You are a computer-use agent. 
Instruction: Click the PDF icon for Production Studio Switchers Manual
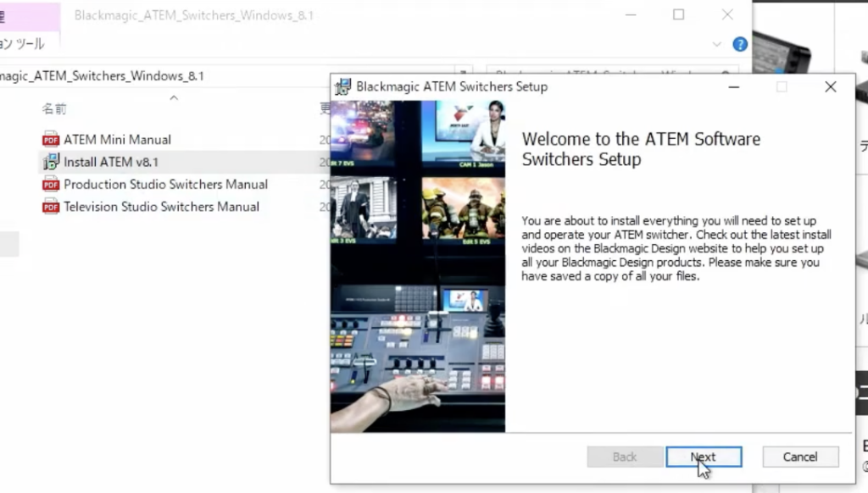(50, 184)
